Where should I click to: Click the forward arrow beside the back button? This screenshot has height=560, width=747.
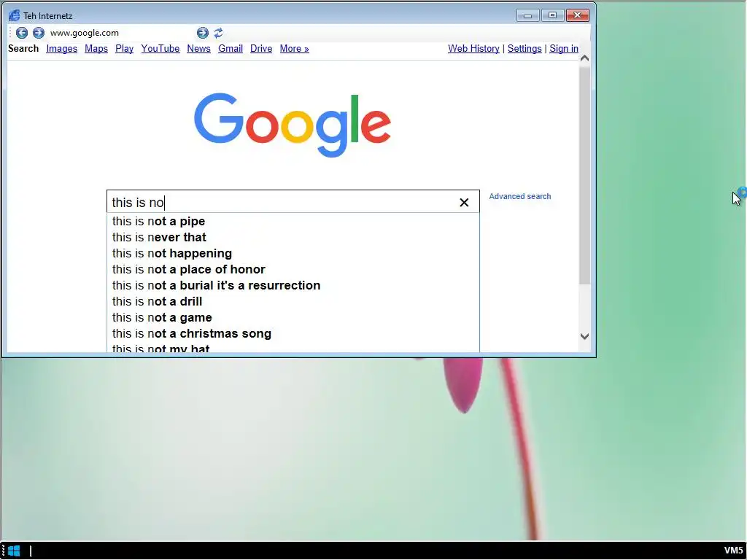click(x=39, y=33)
